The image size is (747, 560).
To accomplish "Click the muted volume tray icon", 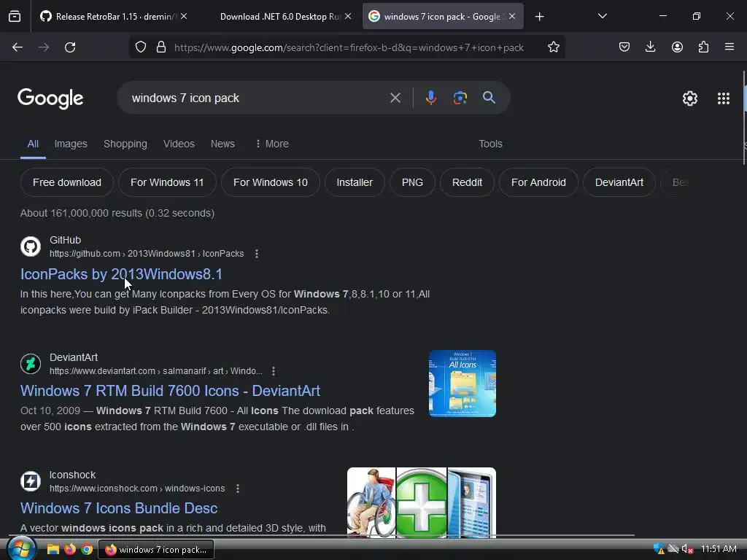I will (x=687, y=549).
